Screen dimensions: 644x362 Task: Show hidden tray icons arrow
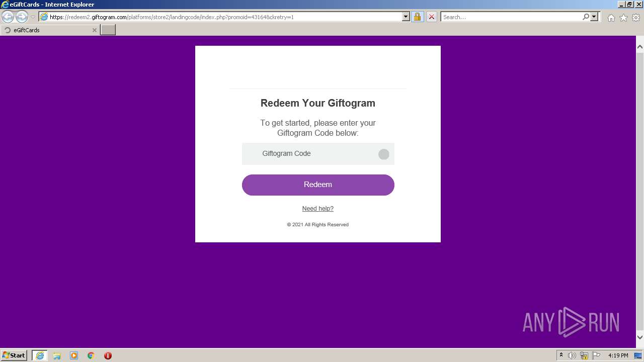561,355
